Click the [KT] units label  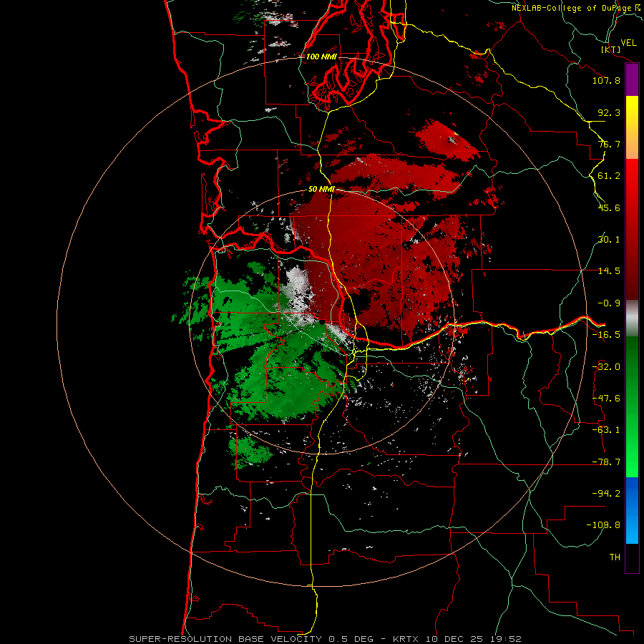(611, 49)
